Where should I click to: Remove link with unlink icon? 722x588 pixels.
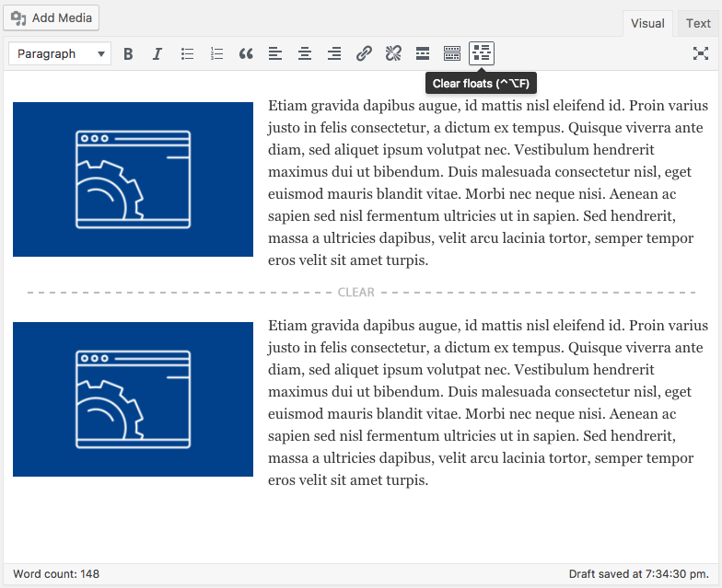coord(393,53)
